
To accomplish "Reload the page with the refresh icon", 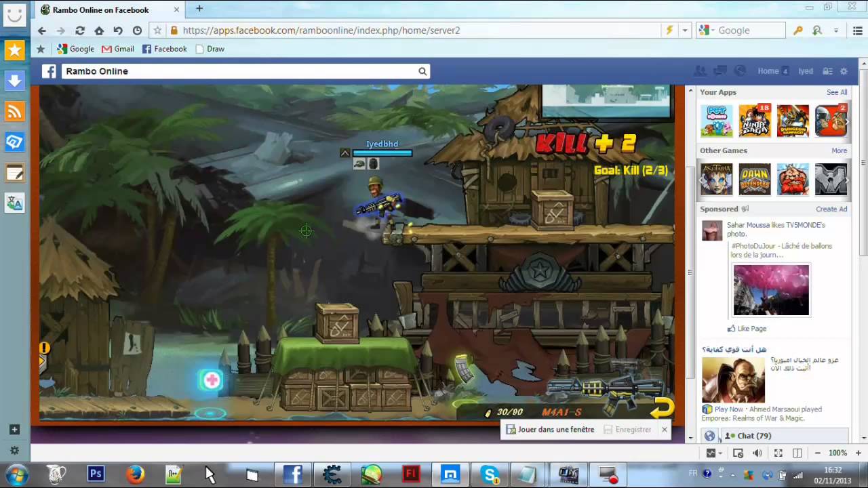I will [80, 30].
